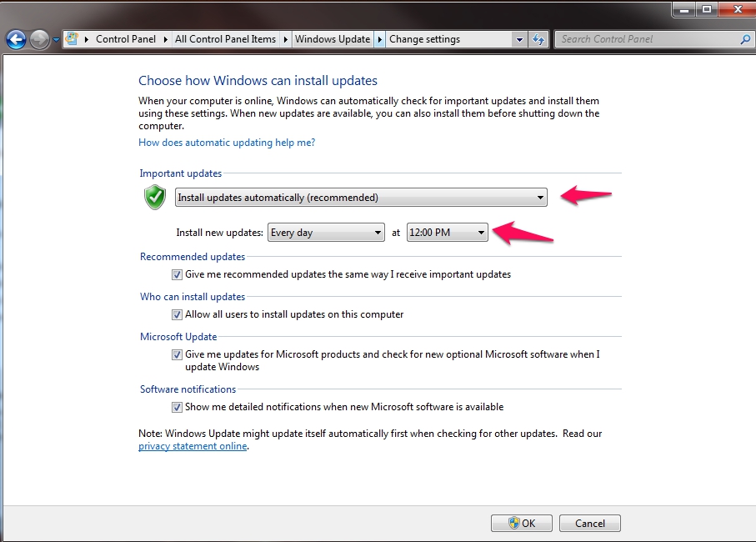Click the search magnifier icon
This screenshot has height=542, width=756.
tap(745, 39)
